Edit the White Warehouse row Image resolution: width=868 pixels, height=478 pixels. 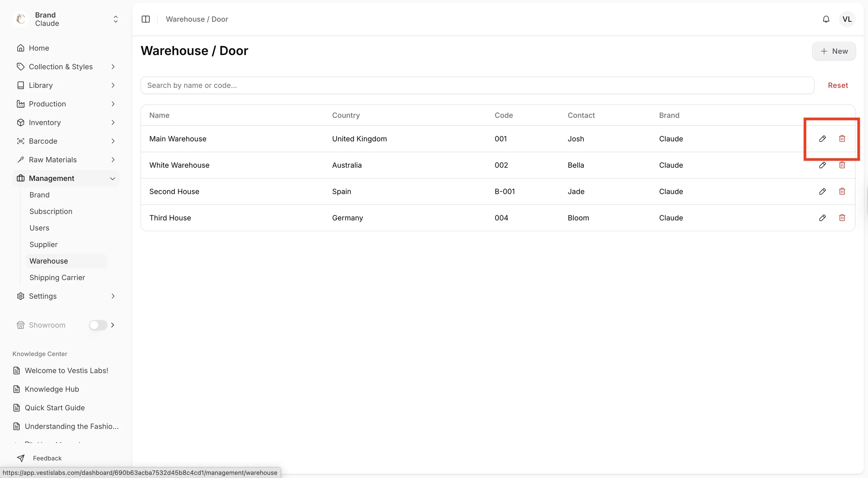(822, 165)
